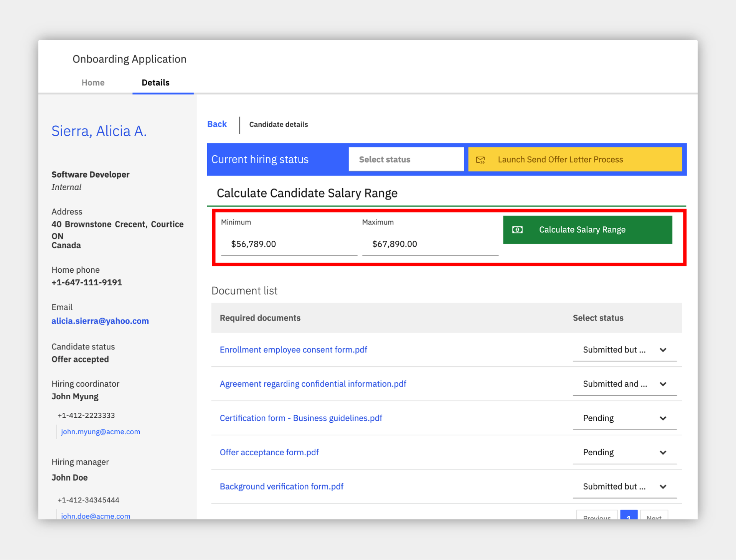Open the Select status hiring dropdown

pyautogui.click(x=406, y=160)
